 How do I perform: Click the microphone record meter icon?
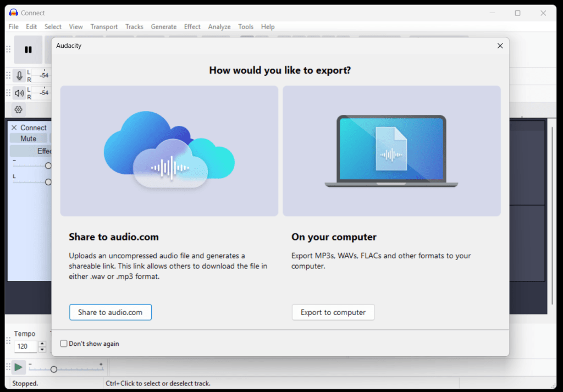[19, 76]
